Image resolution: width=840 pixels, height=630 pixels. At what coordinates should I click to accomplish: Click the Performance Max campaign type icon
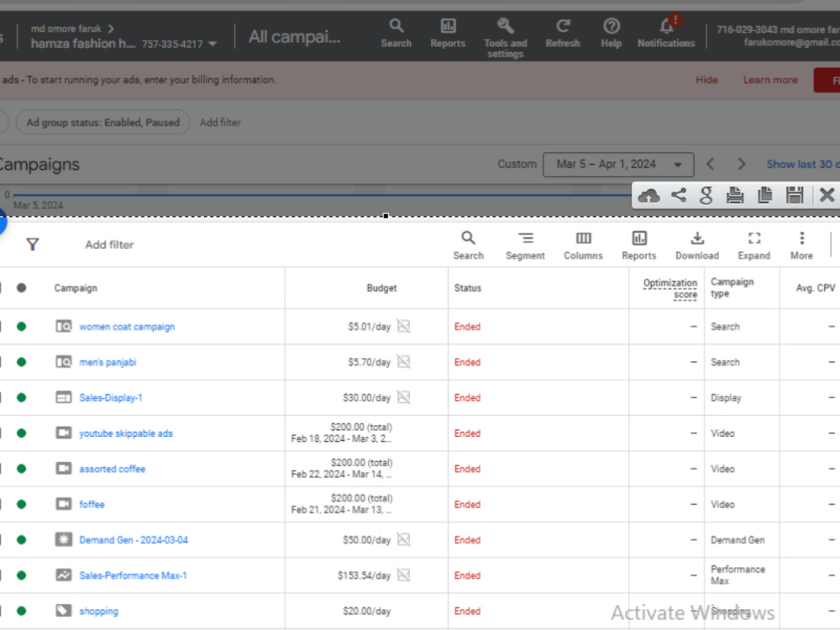click(64, 575)
